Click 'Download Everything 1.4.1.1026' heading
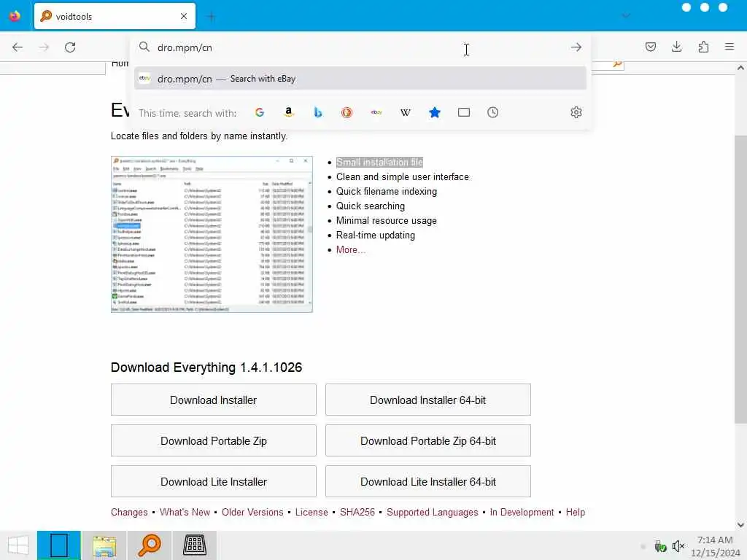747x560 pixels. [206, 367]
